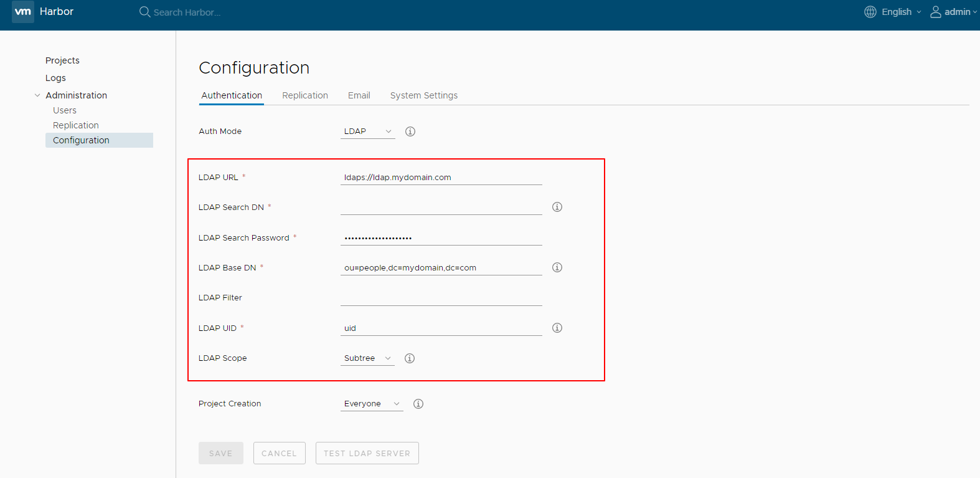Show info tooltip for LDAP Base DN
Image resolution: width=980 pixels, height=478 pixels.
click(557, 267)
